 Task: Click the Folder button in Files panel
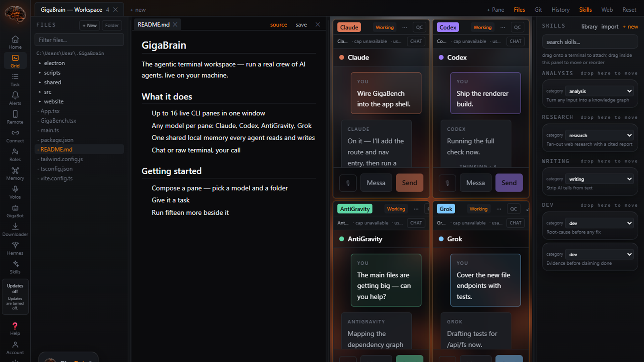[x=112, y=25]
